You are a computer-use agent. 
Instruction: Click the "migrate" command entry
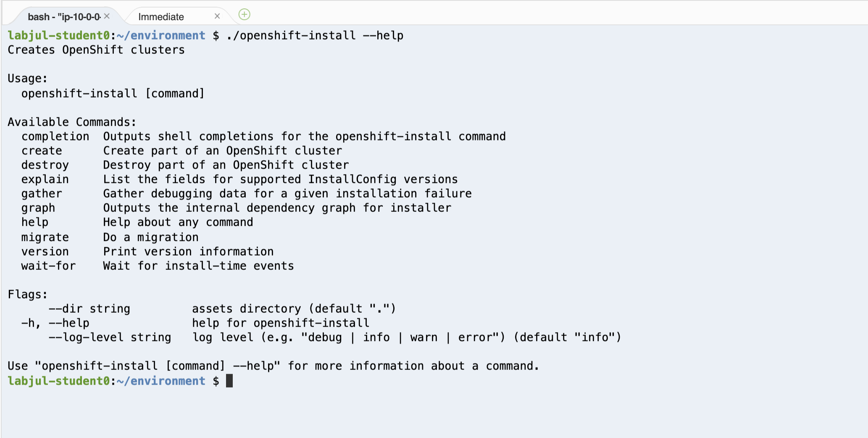pos(45,237)
